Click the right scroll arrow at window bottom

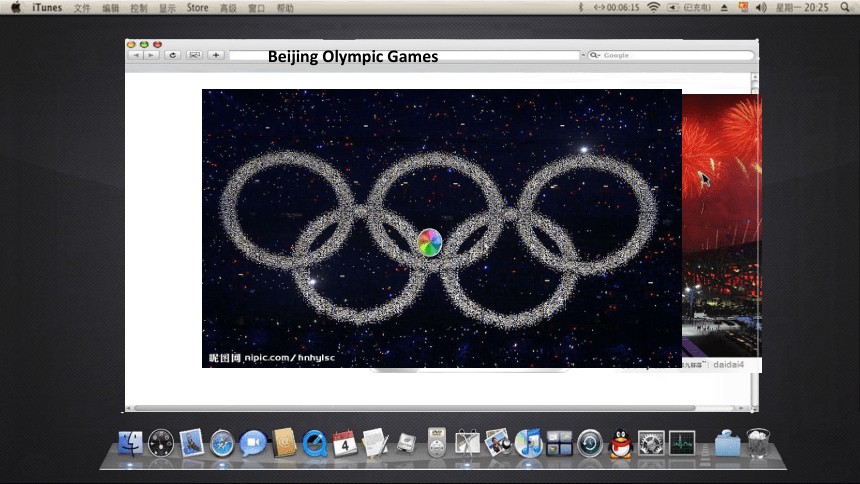741,408
